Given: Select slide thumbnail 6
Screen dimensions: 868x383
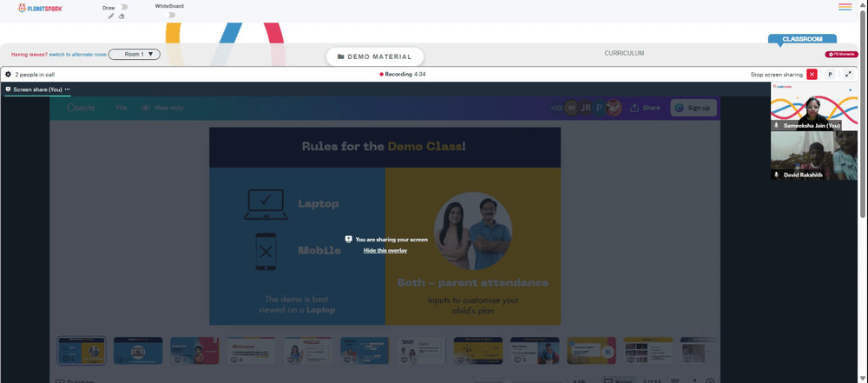Looking at the screenshot, I should pos(365,350).
